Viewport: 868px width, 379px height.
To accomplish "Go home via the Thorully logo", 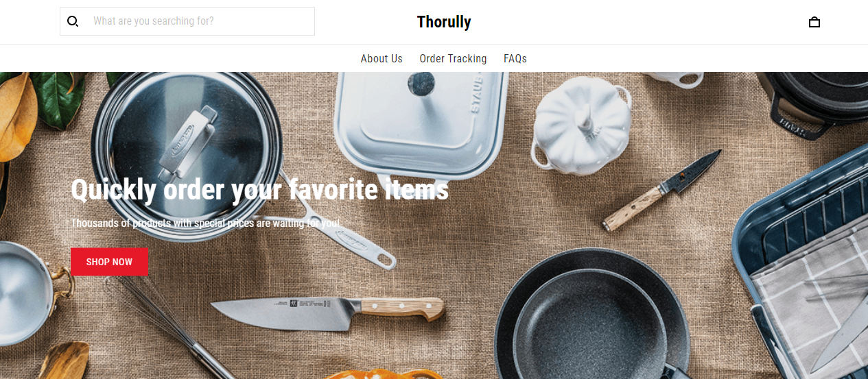I will click(444, 22).
